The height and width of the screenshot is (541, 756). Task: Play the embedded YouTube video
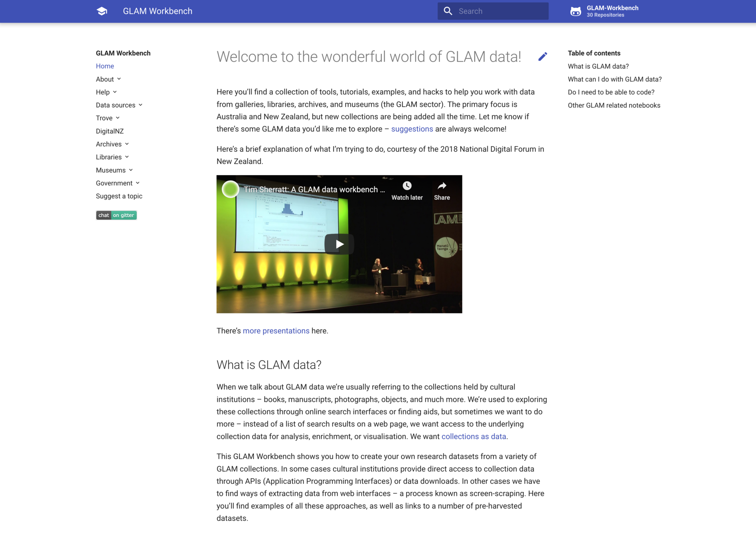click(339, 244)
